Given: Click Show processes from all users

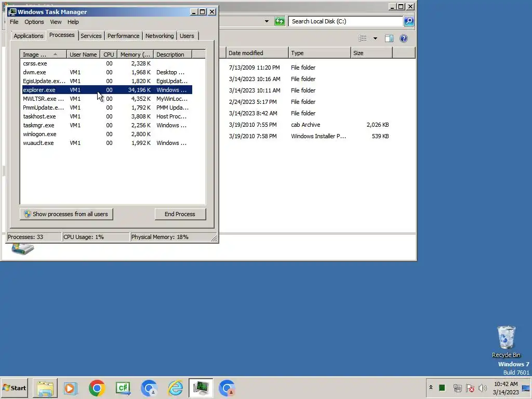Looking at the screenshot, I should [66, 214].
